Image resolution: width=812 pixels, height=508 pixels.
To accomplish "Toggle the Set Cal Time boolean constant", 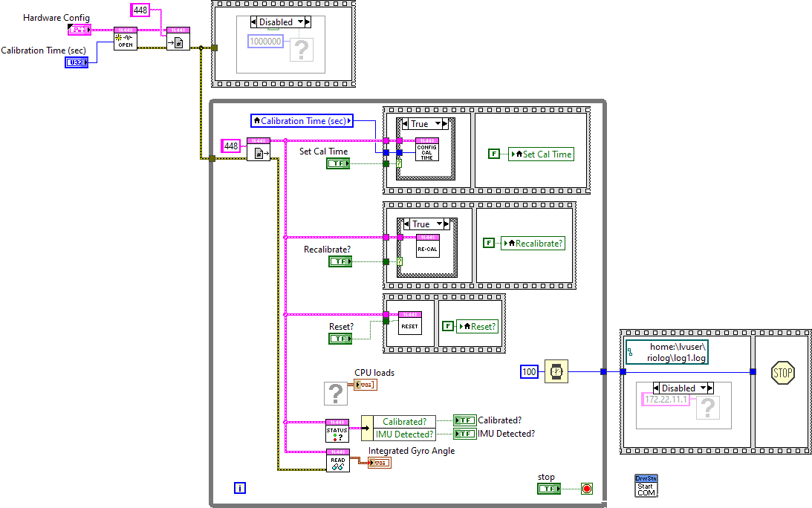I will pyautogui.click(x=338, y=163).
